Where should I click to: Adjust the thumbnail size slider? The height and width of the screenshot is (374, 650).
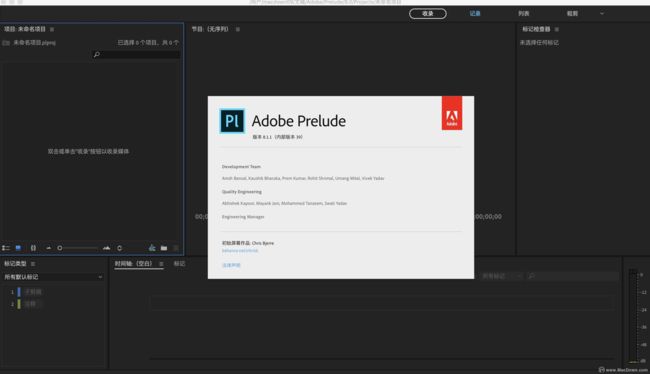(x=78, y=248)
